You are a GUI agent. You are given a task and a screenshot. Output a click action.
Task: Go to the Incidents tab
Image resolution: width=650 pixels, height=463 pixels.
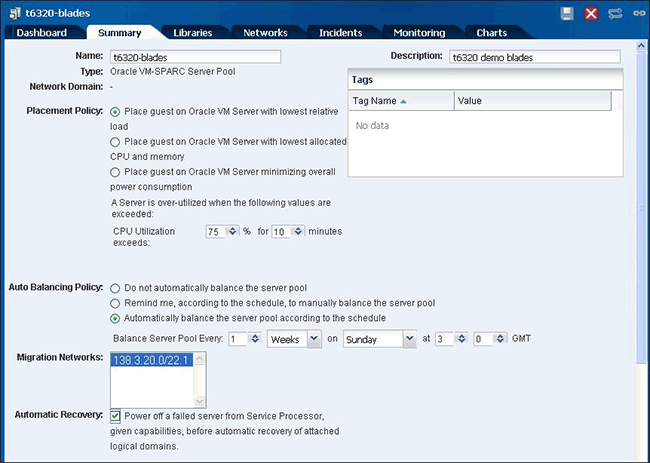[x=340, y=33]
